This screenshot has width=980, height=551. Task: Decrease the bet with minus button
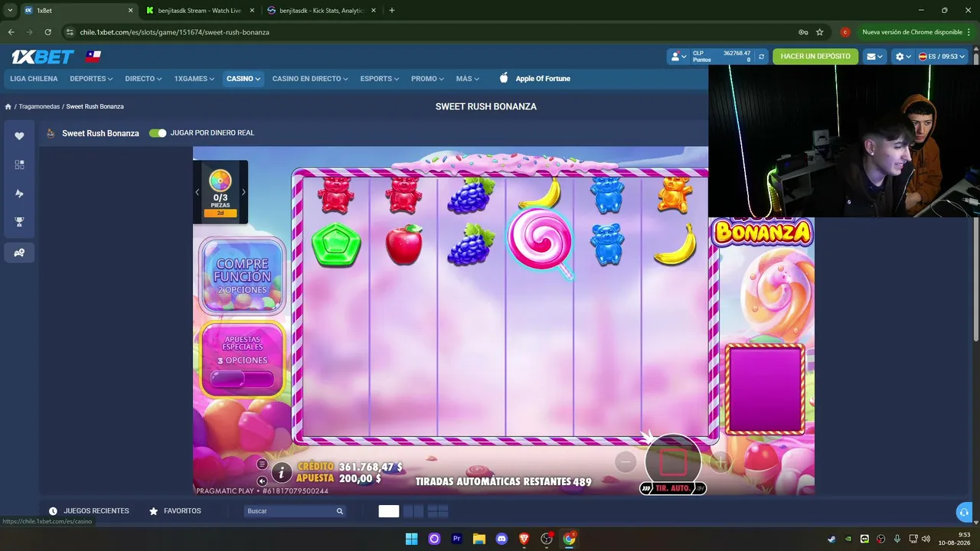click(x=626, y=461)
